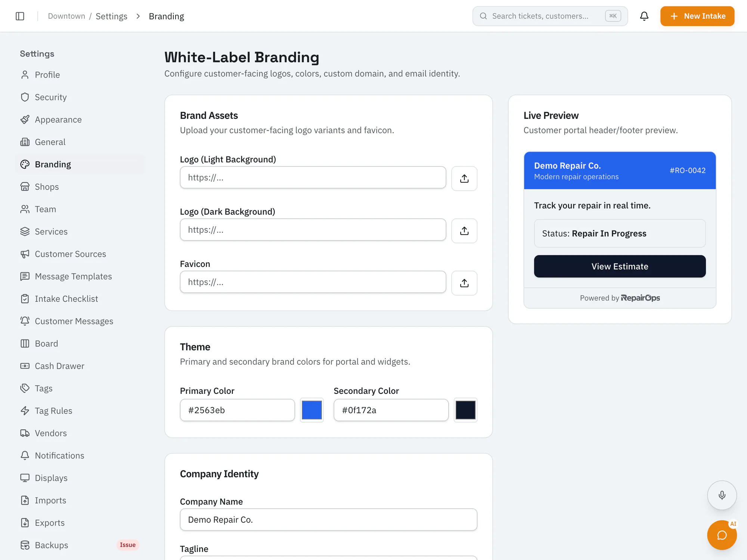This screenshot has height=560, width=747.
Task: Click the upload icon for Light Background logo
Action: click(x=464, y=178)
